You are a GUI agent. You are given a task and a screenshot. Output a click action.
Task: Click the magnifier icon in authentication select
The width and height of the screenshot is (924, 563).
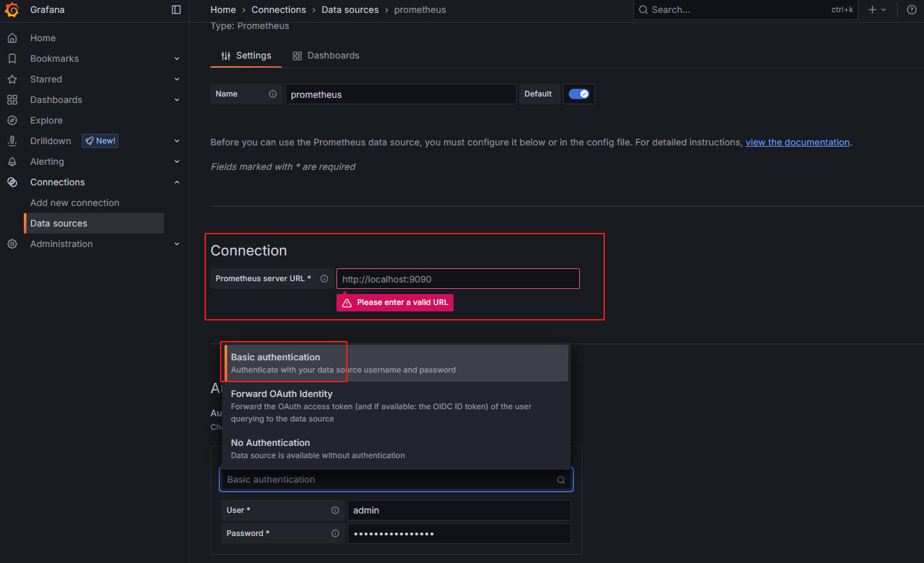point(561,480)
